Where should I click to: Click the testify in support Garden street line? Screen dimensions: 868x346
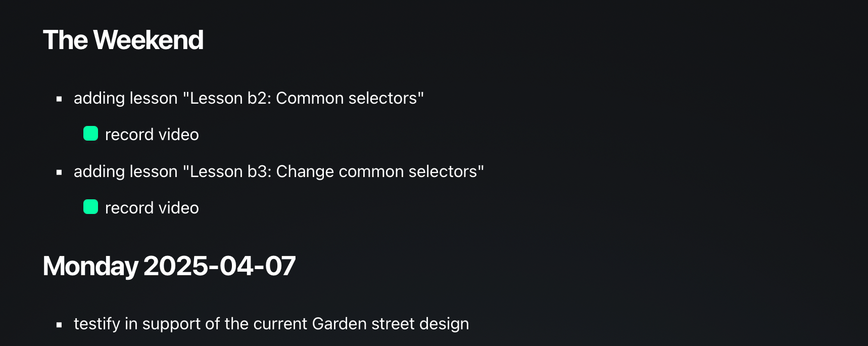271,324
